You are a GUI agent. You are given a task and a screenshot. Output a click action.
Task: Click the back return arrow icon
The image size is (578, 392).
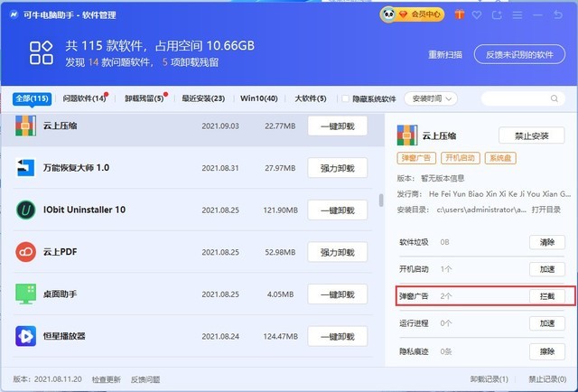pyautogui.click(x=558, y=14)
